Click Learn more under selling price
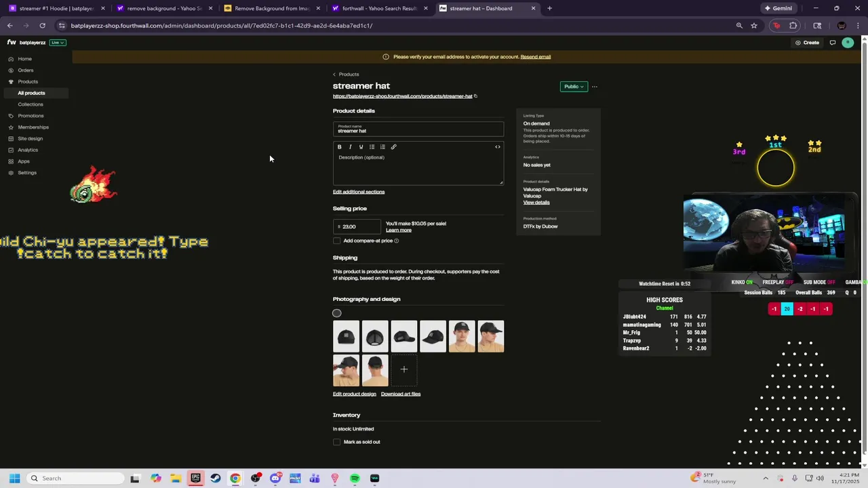 399,230
